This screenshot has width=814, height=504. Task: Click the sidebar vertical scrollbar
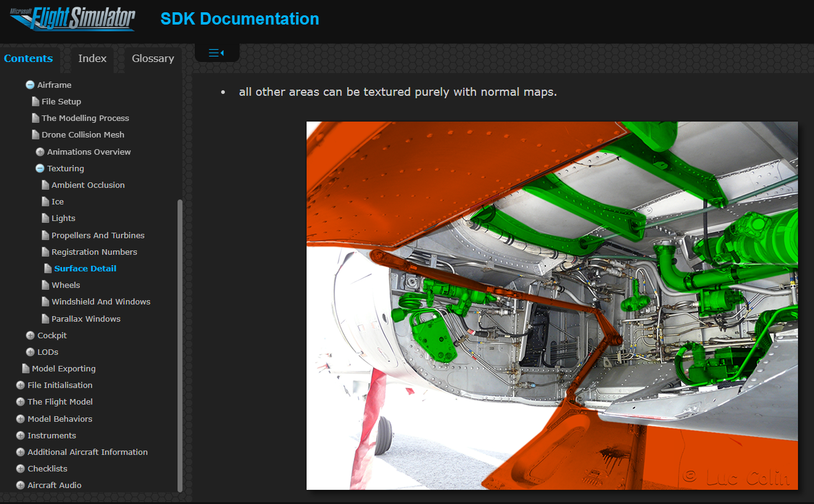180,344
